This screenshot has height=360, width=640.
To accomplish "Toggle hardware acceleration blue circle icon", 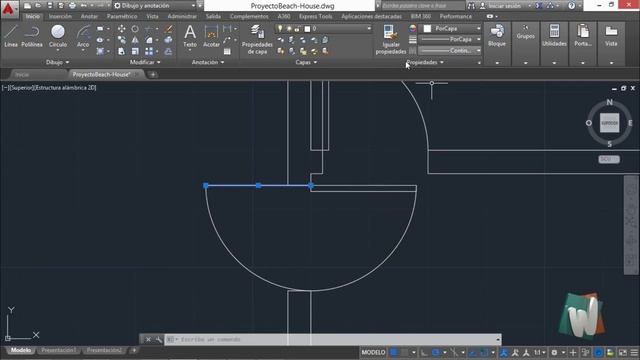I will coord(598,352).
